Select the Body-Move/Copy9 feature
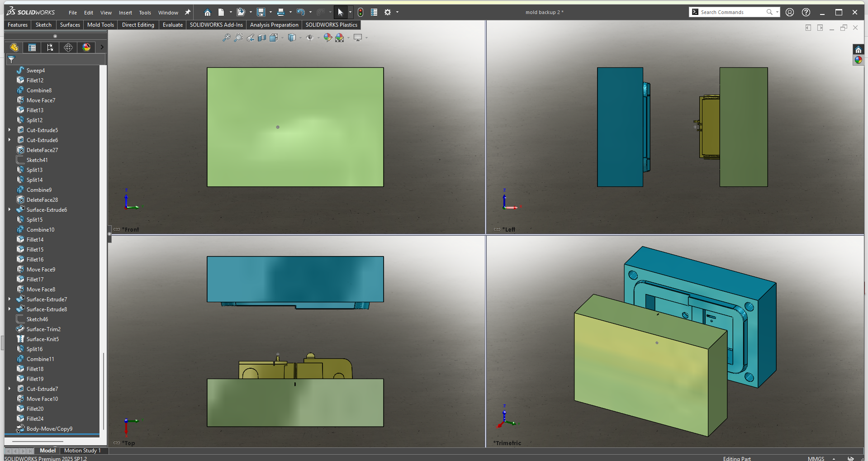 (49, 428)
